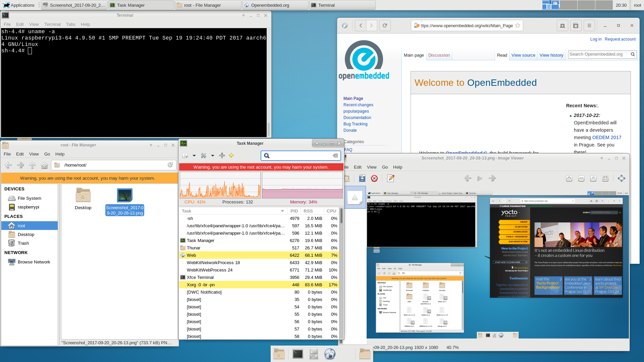
Task: Switch to the Discussion tab on the wiki
Action: pyautogui.click(x=439, y=55)
